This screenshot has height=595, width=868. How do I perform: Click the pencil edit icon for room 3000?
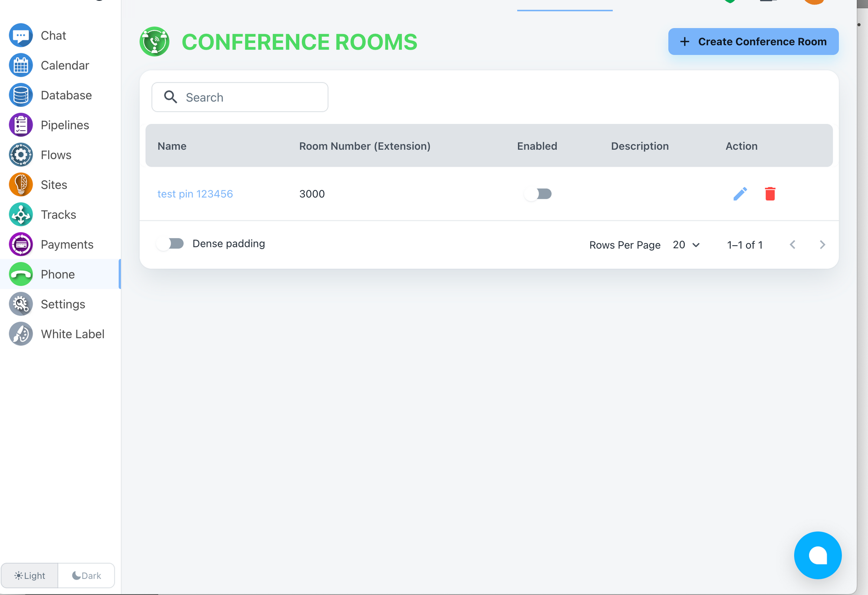click(x=740, y=194)
